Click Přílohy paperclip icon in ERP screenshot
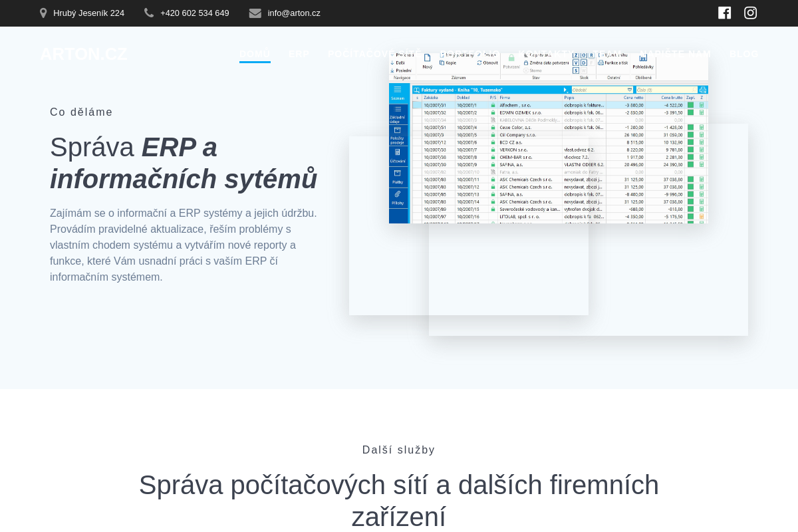This screenshot has width=798, height=532. coord(398,194)
